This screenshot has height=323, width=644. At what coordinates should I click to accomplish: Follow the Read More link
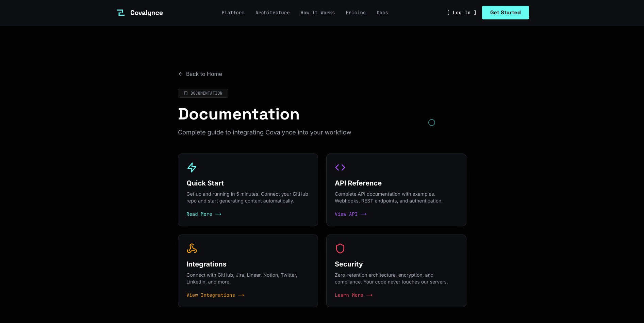click(x=204, y=214)
